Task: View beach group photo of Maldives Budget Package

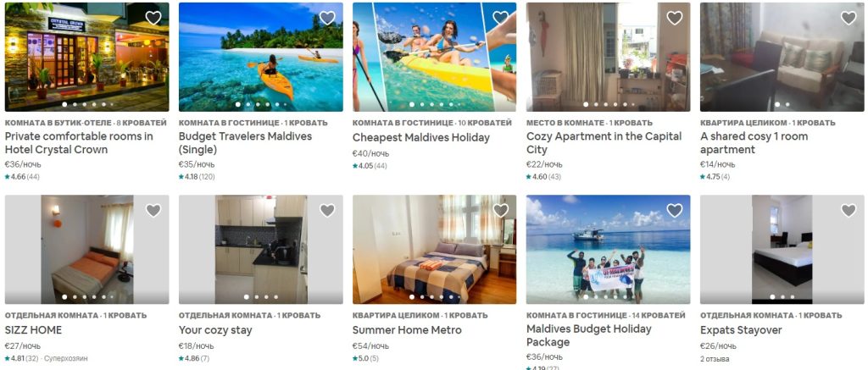Action: [x=609, y=250]
